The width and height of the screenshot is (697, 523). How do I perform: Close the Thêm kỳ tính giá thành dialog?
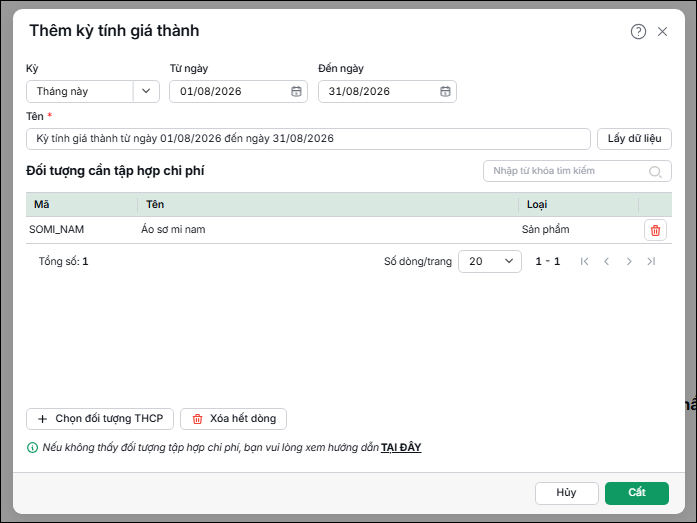click(x=662, y=32)
